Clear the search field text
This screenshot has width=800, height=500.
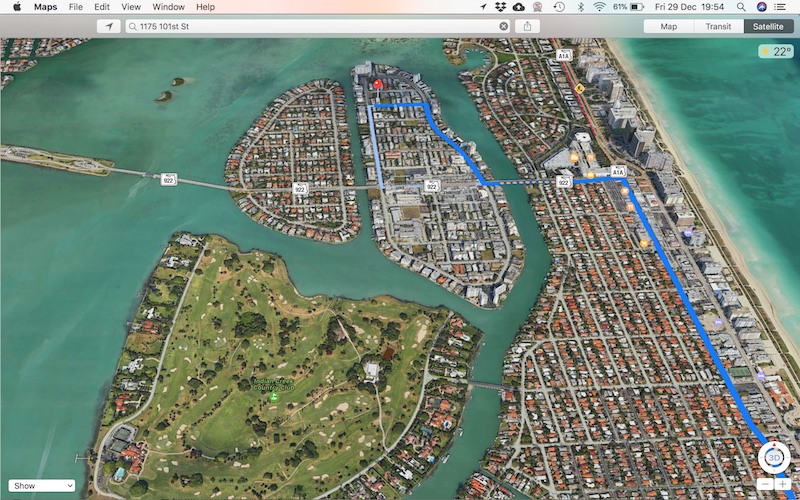(x=503, y=26)
